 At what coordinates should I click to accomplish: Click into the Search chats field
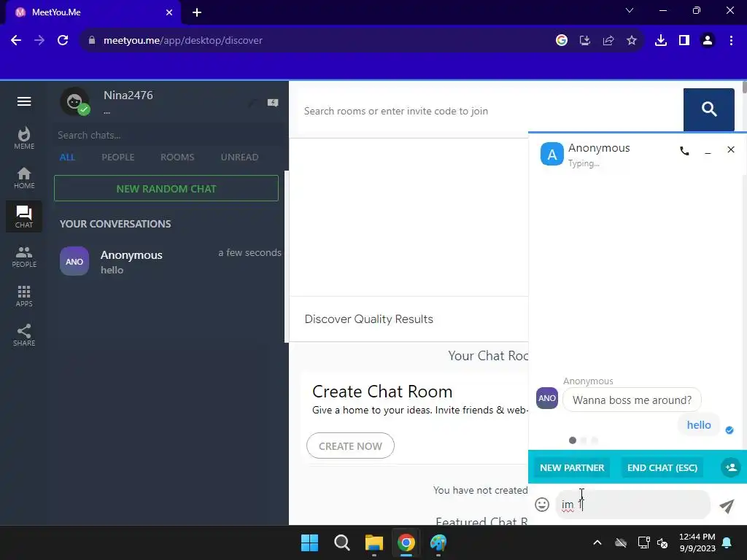[x=167, y=135]
